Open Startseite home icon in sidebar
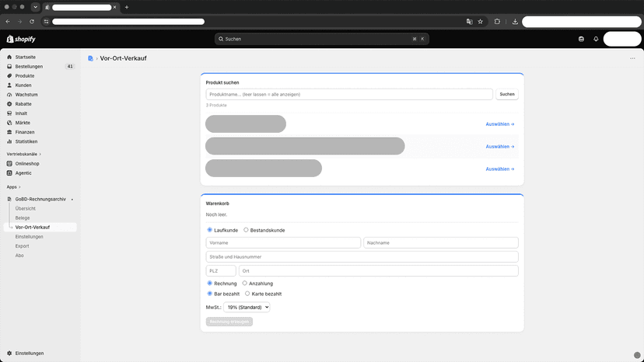644x362 pixels. 9,57
